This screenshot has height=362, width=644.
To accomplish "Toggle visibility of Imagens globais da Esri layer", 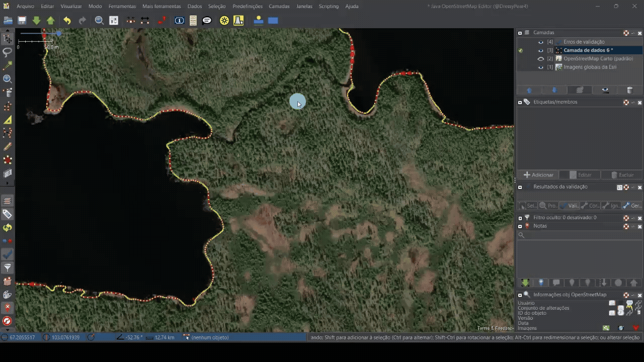I will coord(541,67).
